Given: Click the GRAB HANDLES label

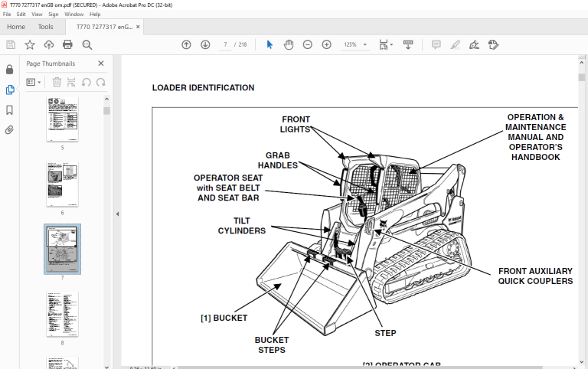Looking at the screenshot, I should (278, 160).
